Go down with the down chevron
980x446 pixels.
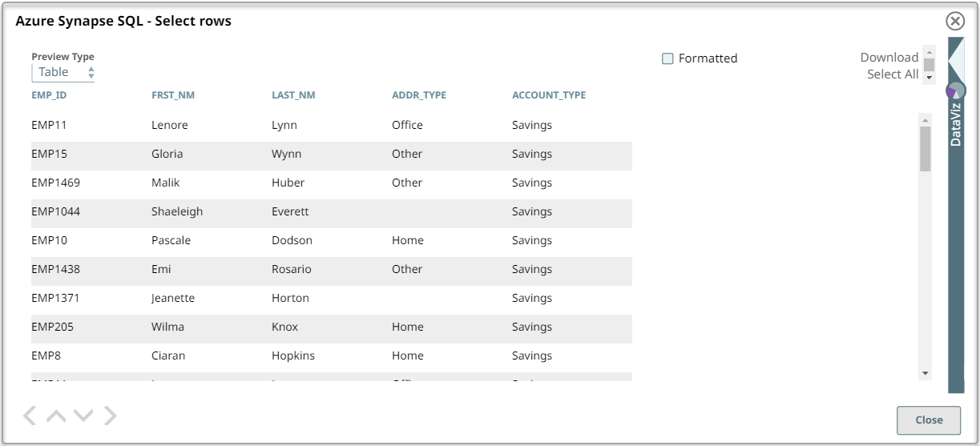[x=83, y=416]
